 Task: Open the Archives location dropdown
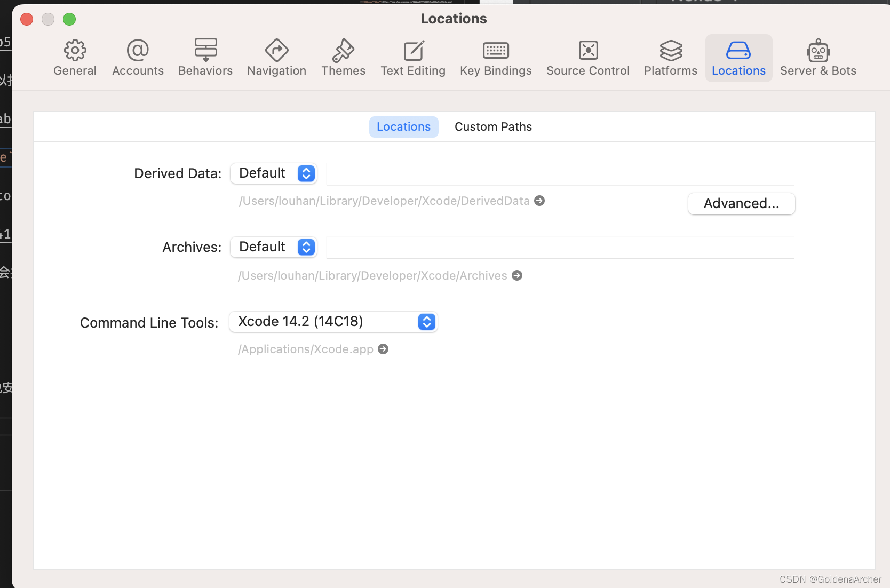coord(274,247)
